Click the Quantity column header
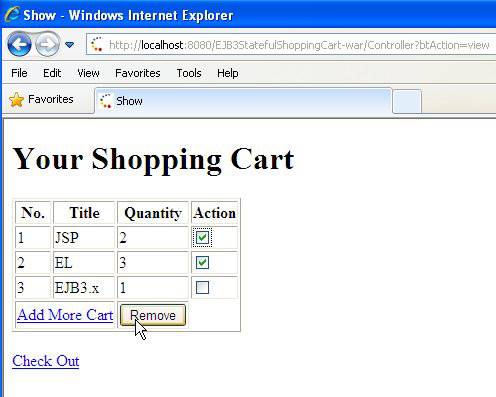This screenshot has height=397, width=496. tap(153, 213)
